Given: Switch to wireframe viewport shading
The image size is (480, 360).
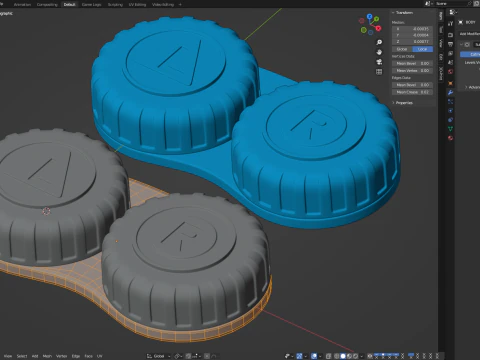Looking at the screenshot, I should pos(337,356).
